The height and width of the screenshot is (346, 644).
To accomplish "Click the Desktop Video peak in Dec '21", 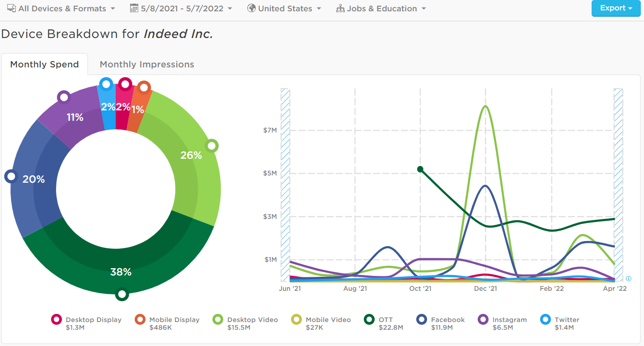I will (485, 106).
